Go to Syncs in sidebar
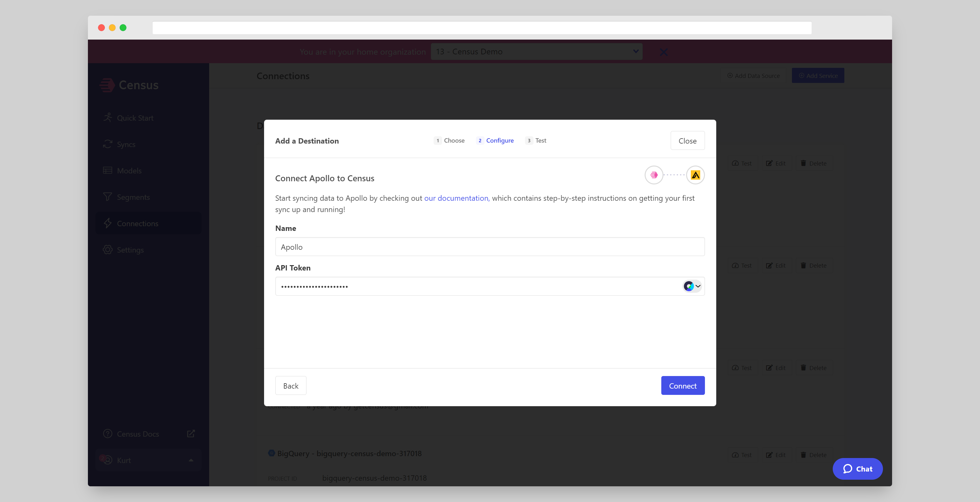The height and width of the screenshot is (502, 980). tap(126, 144)
